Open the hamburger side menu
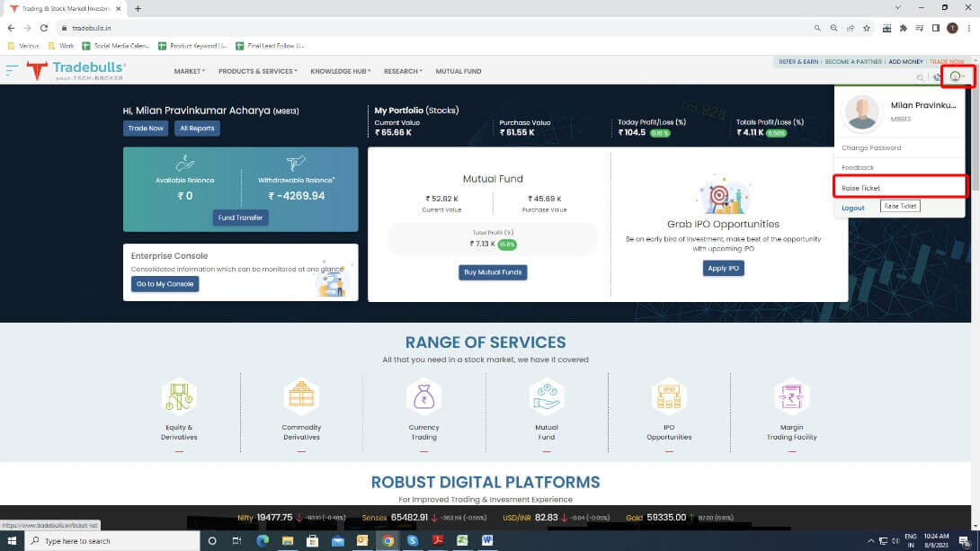This screenshot has width=980, height=551. (12, 69)
